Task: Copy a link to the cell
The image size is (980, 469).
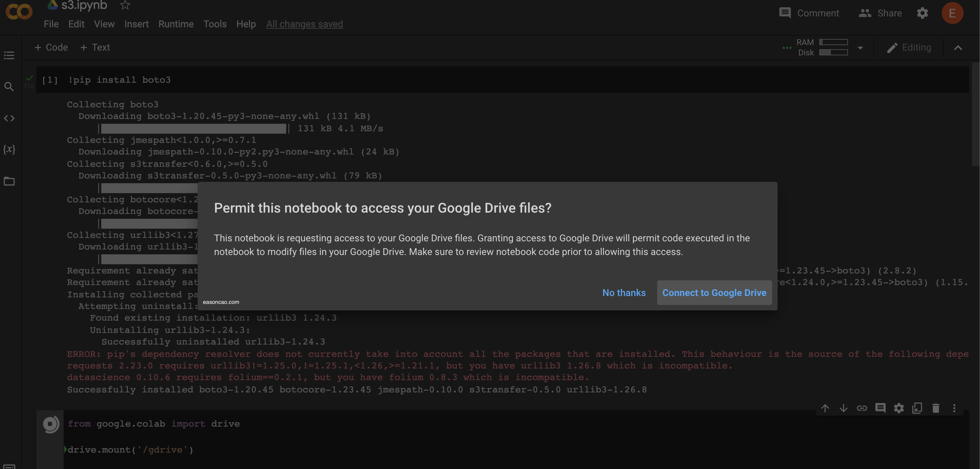Action: [x=862, y=408]
